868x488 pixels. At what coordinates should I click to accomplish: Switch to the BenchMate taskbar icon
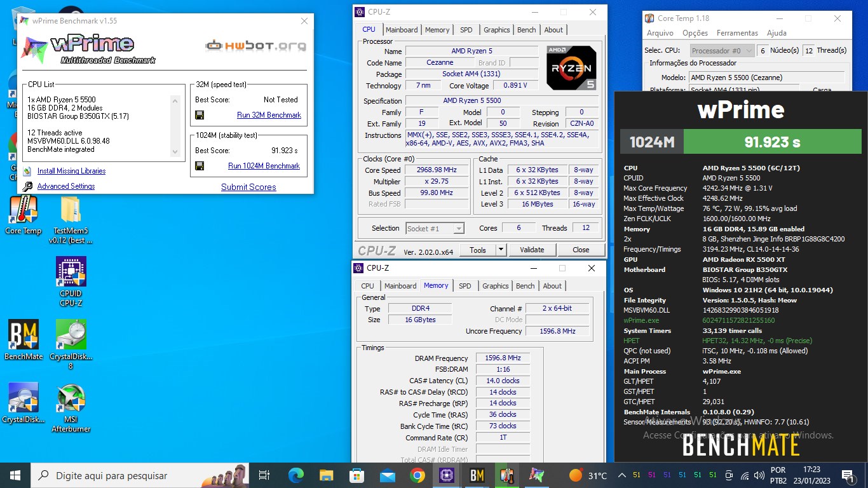coord(477,475)
